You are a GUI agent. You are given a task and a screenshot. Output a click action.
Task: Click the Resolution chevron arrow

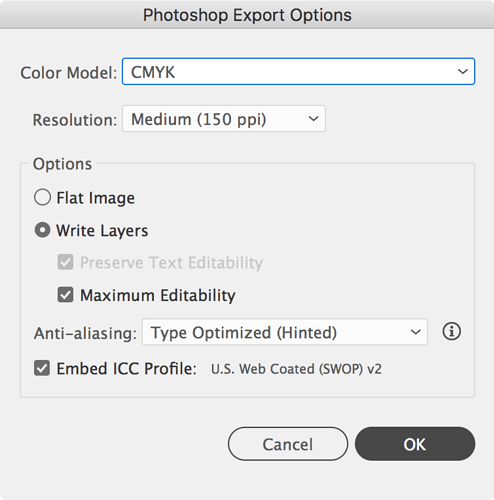click(313, 119)
